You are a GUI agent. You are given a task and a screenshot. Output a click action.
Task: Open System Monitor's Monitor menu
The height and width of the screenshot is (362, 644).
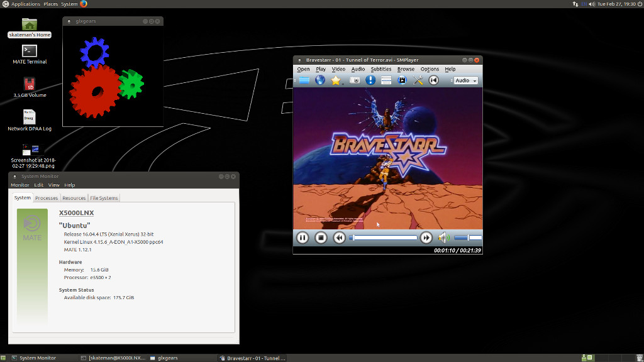tap(19, 185)
